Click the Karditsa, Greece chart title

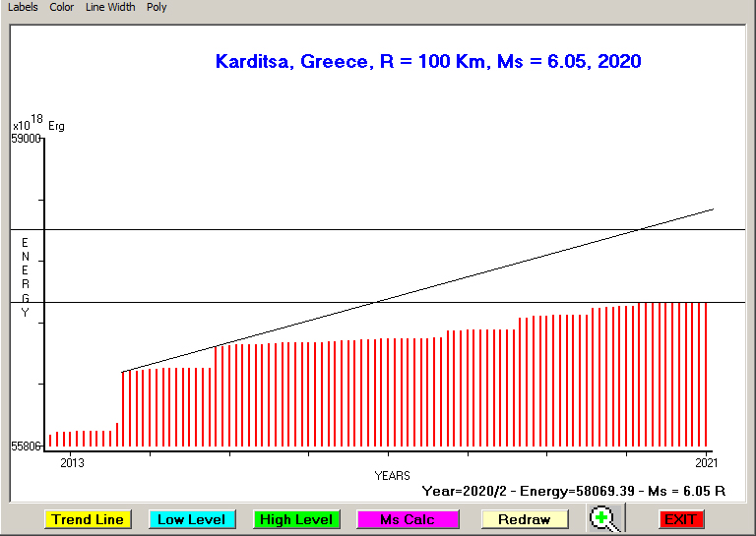[428, 62]
